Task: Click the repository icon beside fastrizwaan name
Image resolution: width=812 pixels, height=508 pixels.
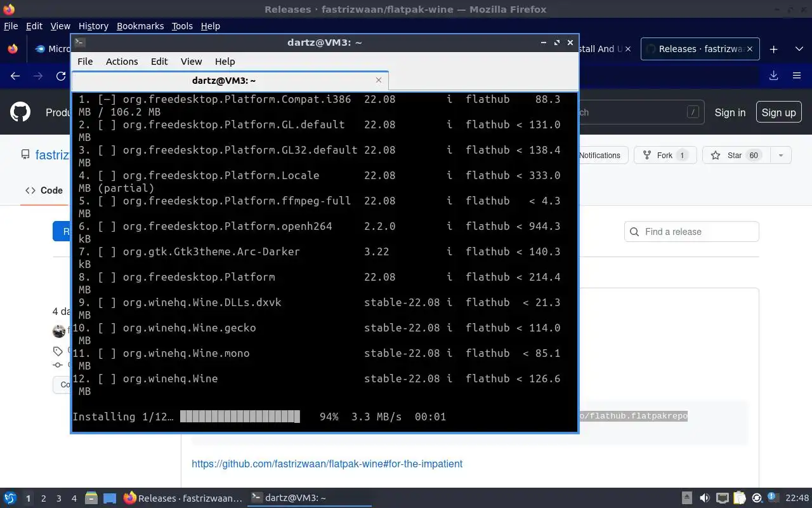Action: click(x=25, y=155)
